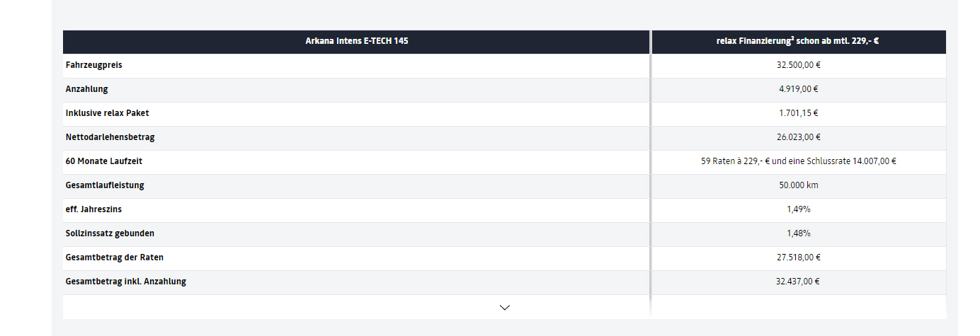Select the Inklusive relax Paket label
The height and width of the screenshot is (336, 980).
107,113
